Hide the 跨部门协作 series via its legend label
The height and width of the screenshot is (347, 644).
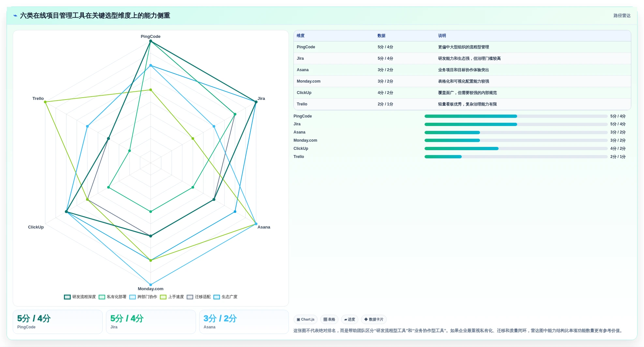[147, 297]
